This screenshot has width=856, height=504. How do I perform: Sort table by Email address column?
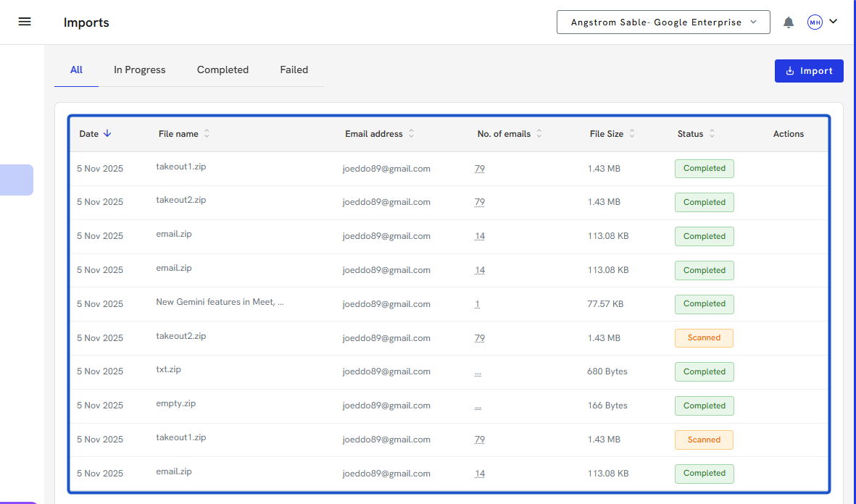tap(411, 133)
